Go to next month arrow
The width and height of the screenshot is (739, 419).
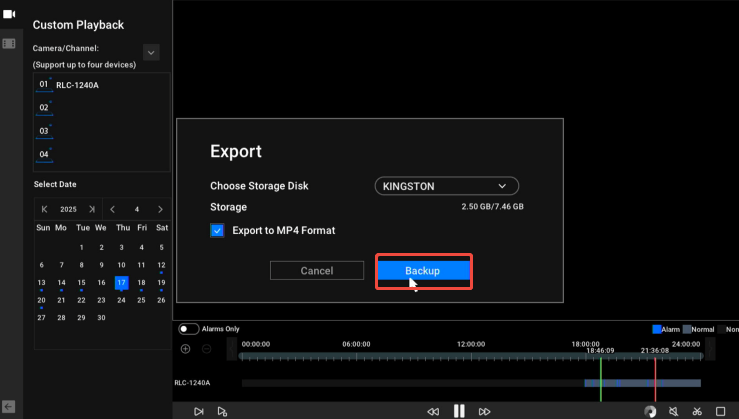click(x=160, y=209)
